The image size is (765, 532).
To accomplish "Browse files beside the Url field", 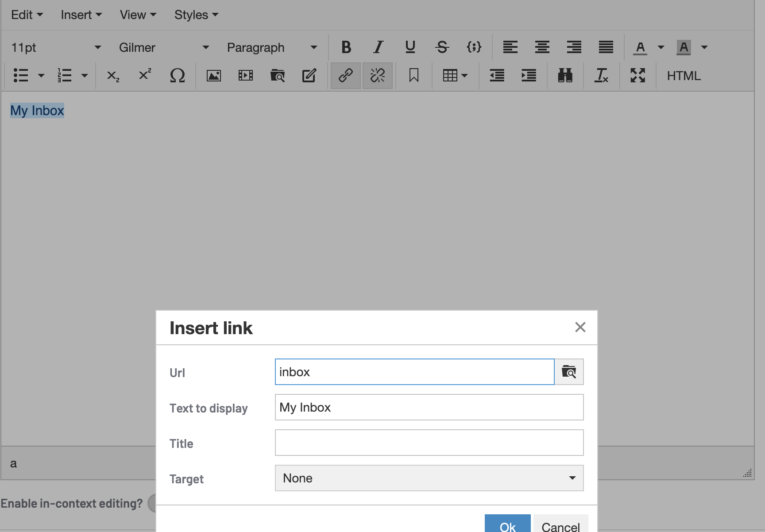I will pos(569,372).
